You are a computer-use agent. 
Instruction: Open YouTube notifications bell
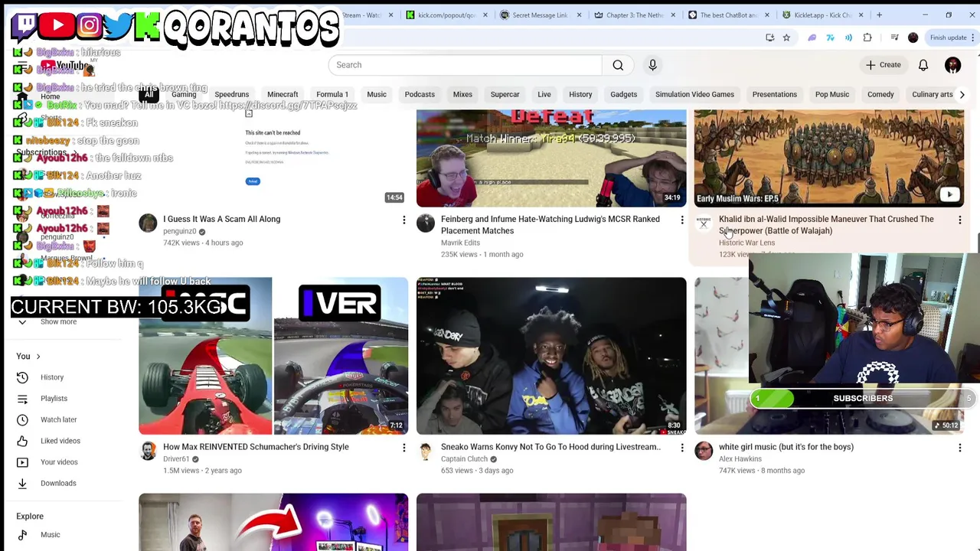[x=923, y=65]
